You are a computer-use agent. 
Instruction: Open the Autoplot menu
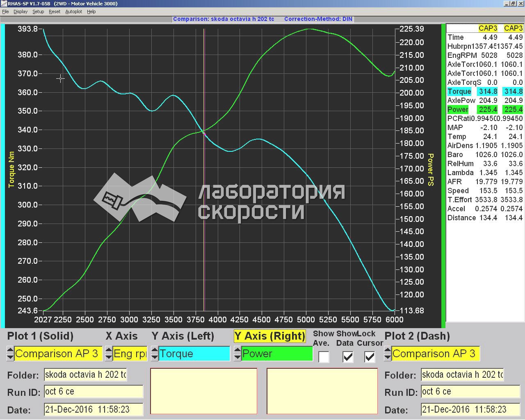pos(74,11)
